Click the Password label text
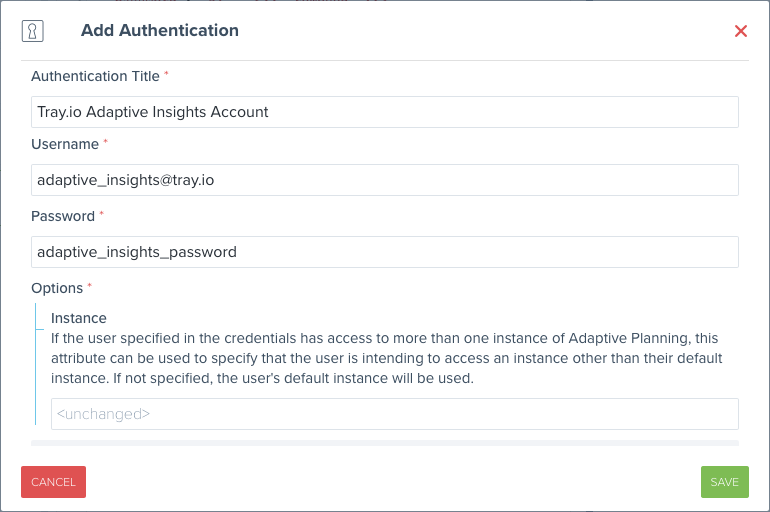This screenshot has width=770, height=512. point(63,216)
